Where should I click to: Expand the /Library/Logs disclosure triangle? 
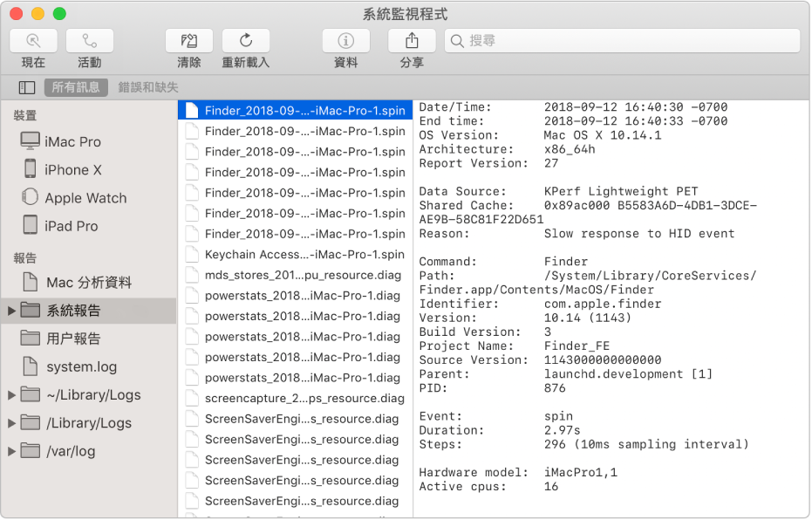(x=11, y=423)
